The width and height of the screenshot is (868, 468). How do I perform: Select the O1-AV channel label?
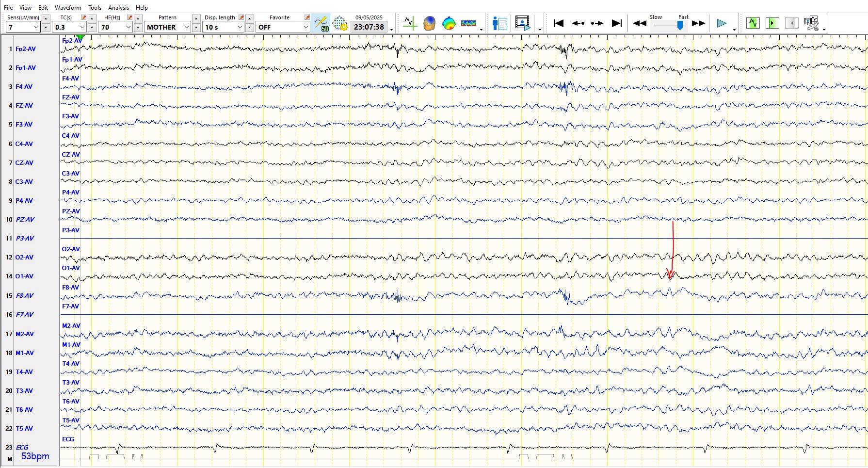[24, 276]
